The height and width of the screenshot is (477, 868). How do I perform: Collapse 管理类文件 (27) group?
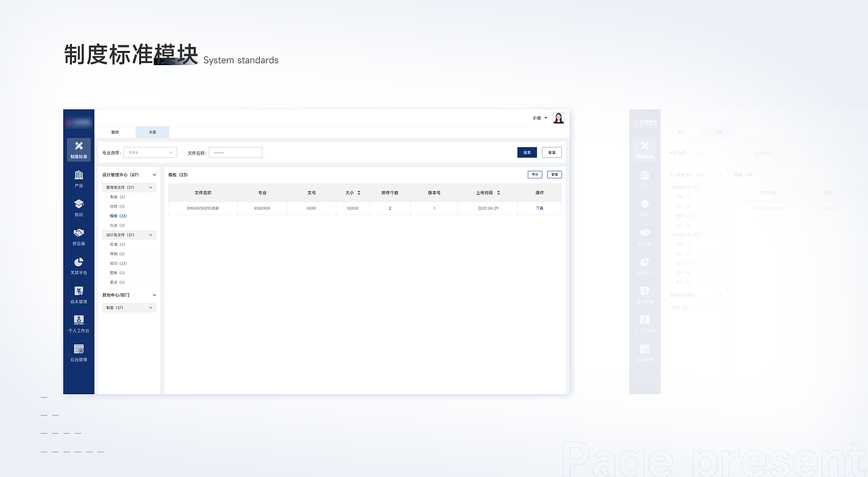[130, 187]
